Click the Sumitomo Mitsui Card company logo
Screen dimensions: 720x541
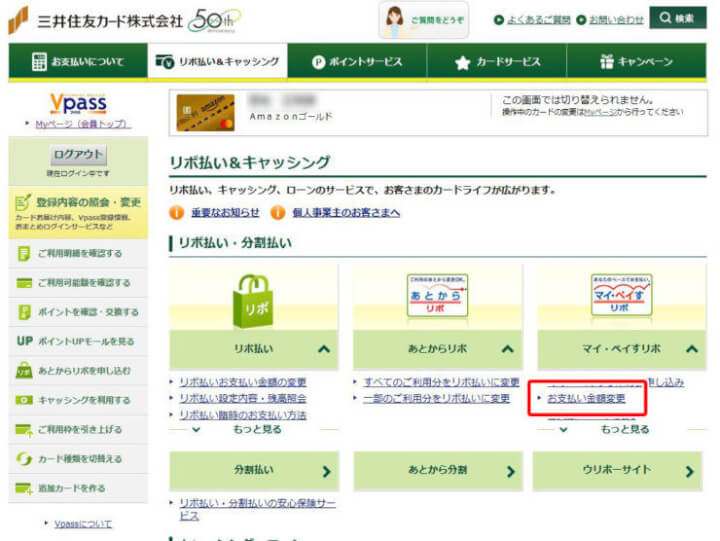point(96,21)
